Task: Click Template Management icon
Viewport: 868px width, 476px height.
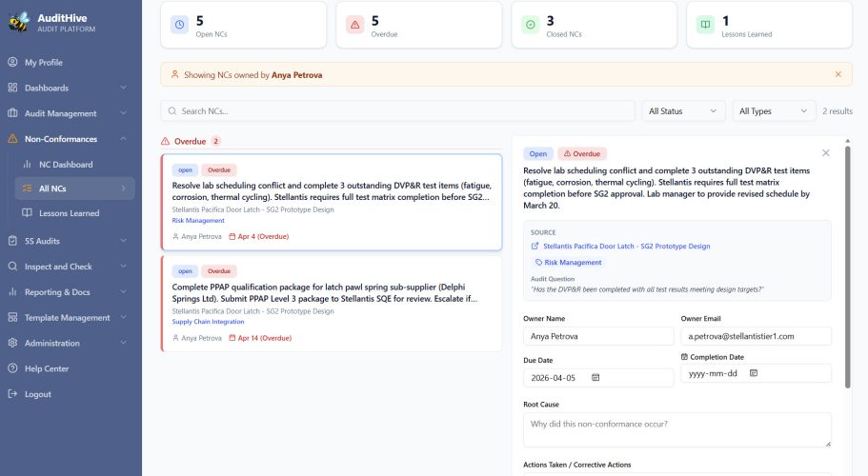Action: (12, 317)
